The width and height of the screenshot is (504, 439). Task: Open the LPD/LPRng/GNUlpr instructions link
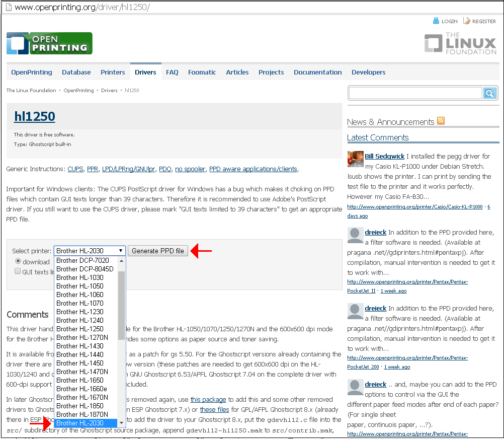tap(129, 169)
